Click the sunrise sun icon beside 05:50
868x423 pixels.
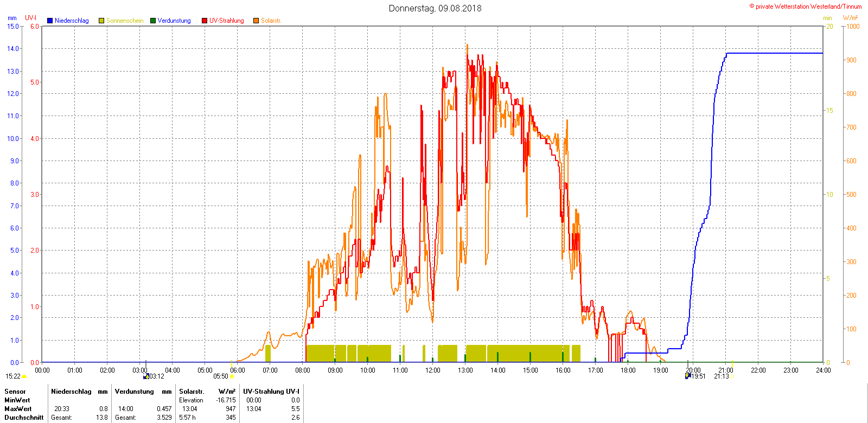point(232,376)
